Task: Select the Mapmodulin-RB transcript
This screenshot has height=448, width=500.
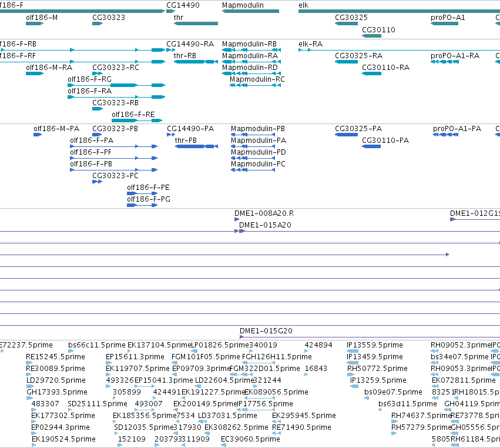Action: (251, 50)
